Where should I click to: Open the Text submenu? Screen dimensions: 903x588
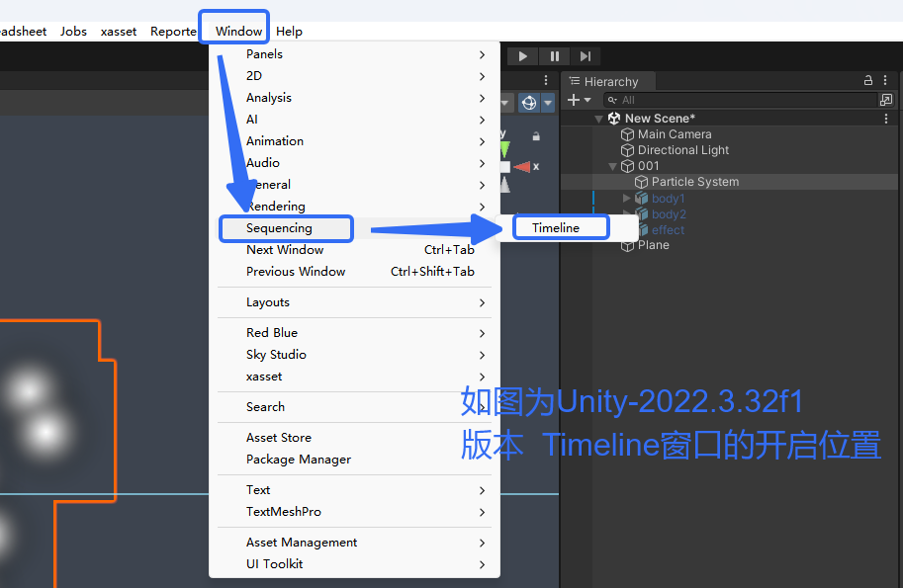coord(354,490)
